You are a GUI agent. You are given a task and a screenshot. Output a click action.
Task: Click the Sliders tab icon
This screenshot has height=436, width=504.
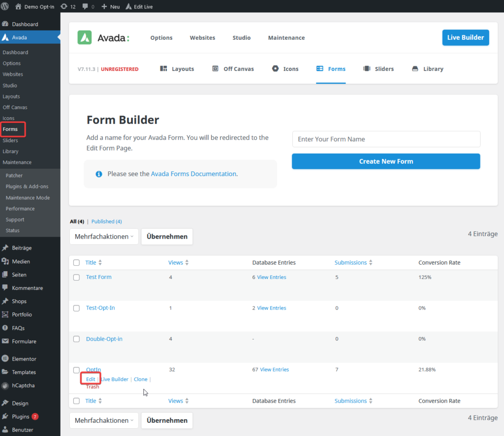pyautogui.click(x=367, y=68)
